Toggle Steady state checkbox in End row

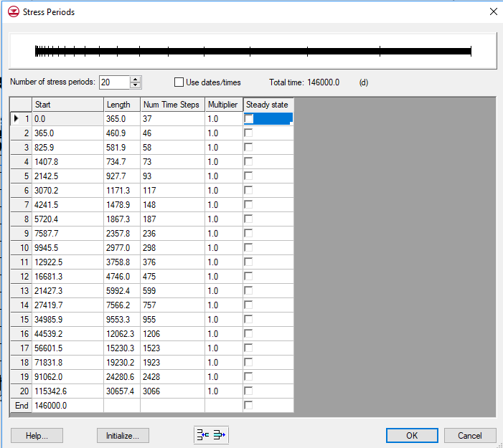248,405
